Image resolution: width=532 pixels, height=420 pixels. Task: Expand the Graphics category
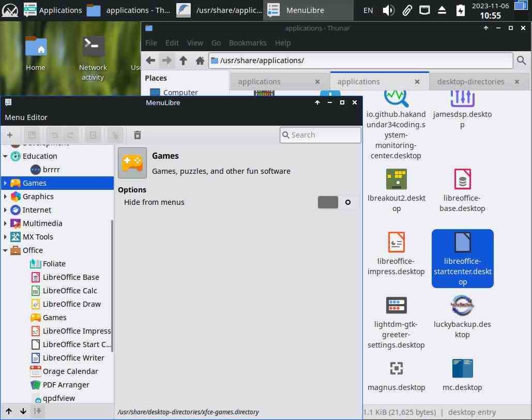tap(5, 197)
